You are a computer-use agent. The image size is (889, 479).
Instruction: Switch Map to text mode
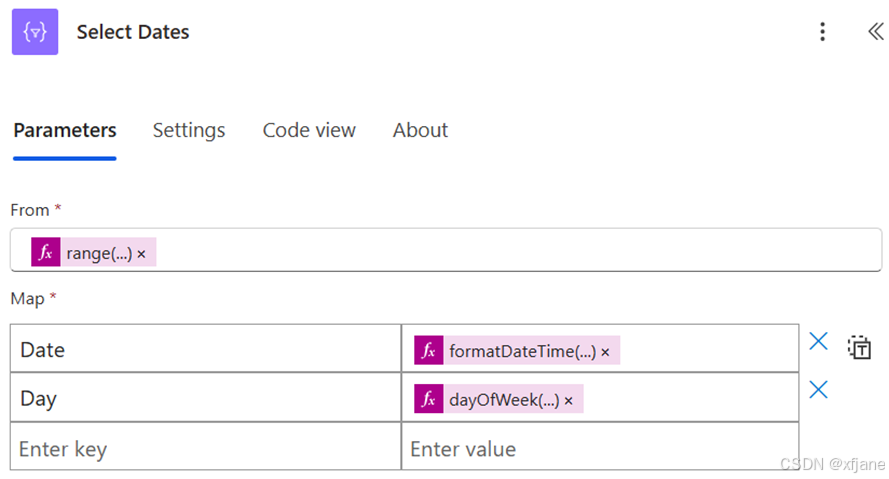[860, 347]
